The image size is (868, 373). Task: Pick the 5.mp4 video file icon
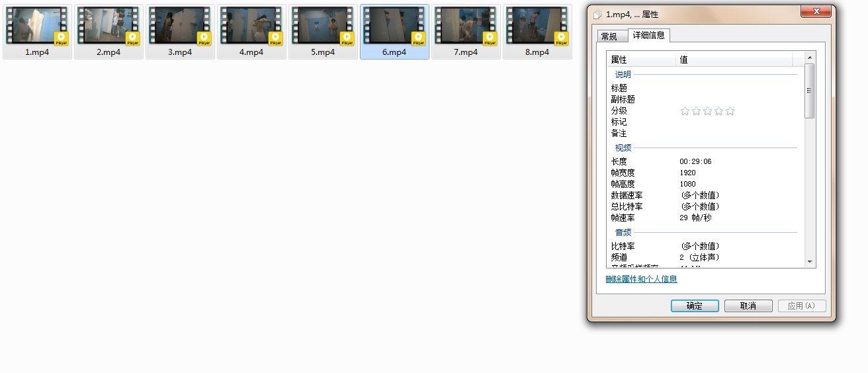[x=323, y=27]
